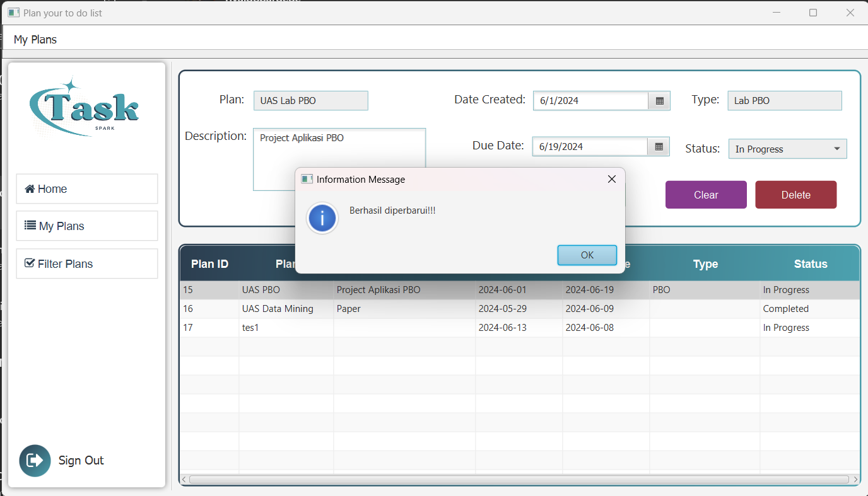Click the OK button in the Information Message dialog
Image resolution: width=868 pixels, height=496 pixels.
pos(587,255)
